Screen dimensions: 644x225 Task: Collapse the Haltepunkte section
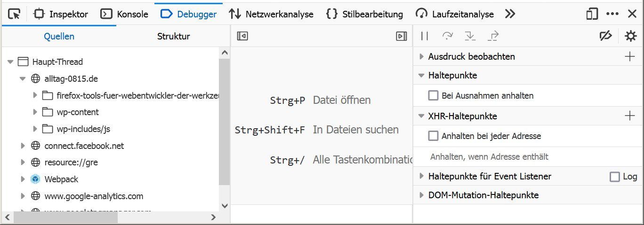tap(421, 76)
